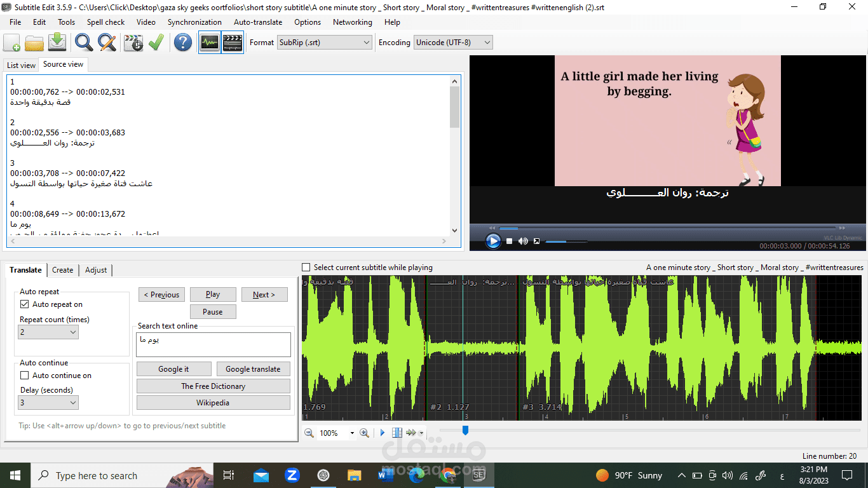This screenshot has width=868, height=488.
Task: Switch video to fullscreen arrow icon
Action: [536, 241]
